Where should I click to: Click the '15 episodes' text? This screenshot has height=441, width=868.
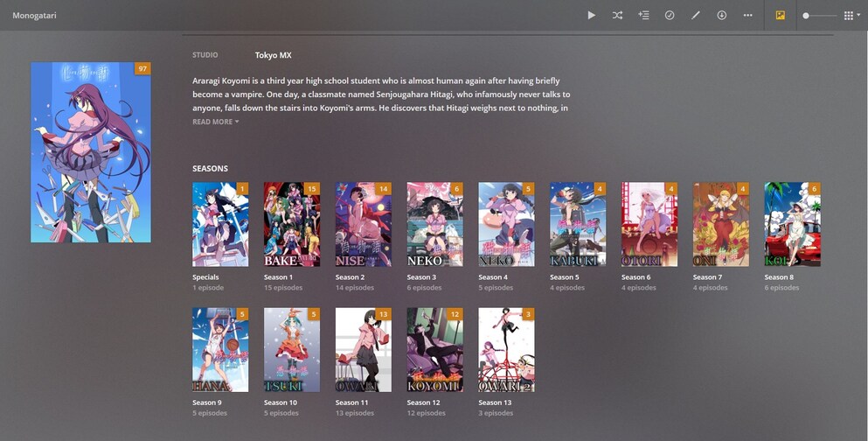point(283,288)
